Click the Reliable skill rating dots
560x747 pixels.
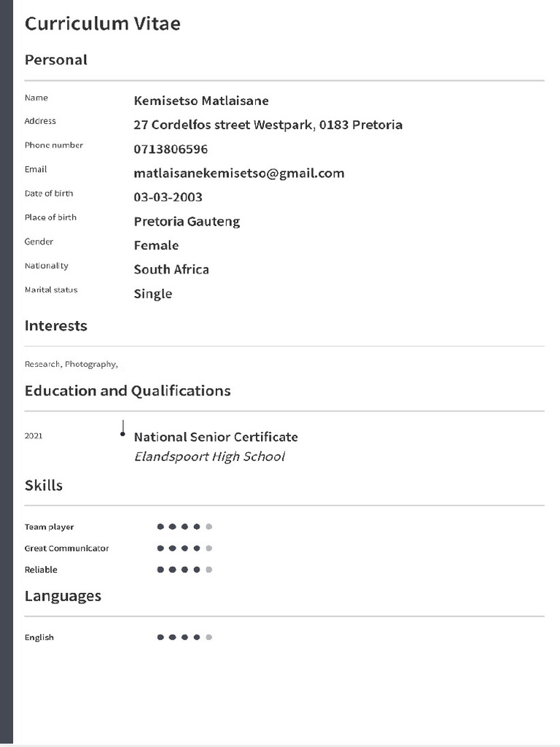tap(184, 570)
